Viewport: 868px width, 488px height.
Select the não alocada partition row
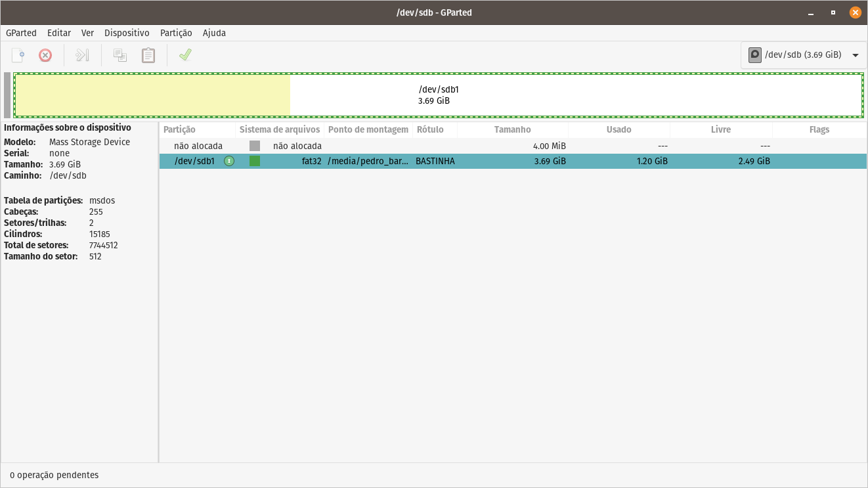(x=513, y=146)
